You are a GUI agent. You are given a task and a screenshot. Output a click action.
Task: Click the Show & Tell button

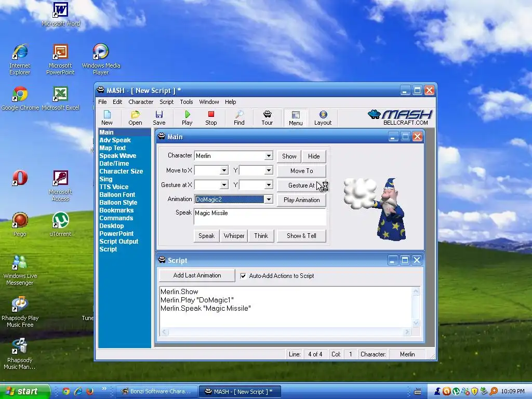tap(302, 236)
